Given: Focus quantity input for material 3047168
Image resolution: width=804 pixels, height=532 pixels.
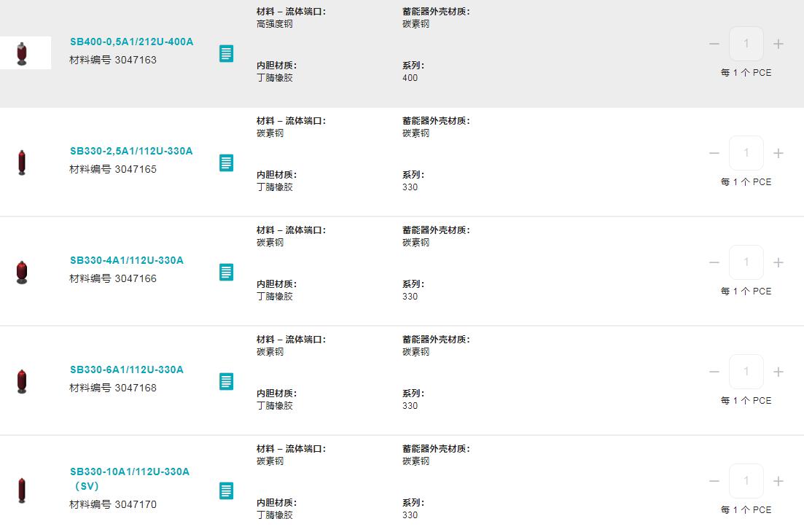Looking at the screenshot, I should click(746, 372).
